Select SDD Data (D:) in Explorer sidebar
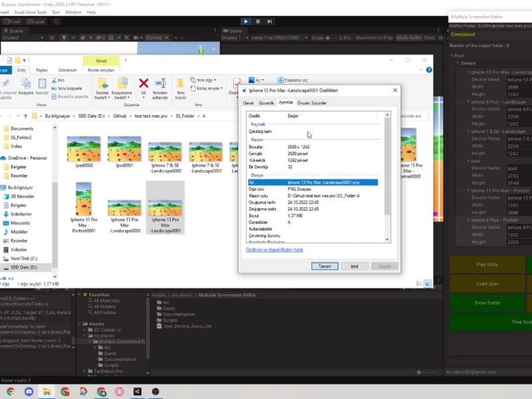Viewport: 532px width, 399px height. 24,267
